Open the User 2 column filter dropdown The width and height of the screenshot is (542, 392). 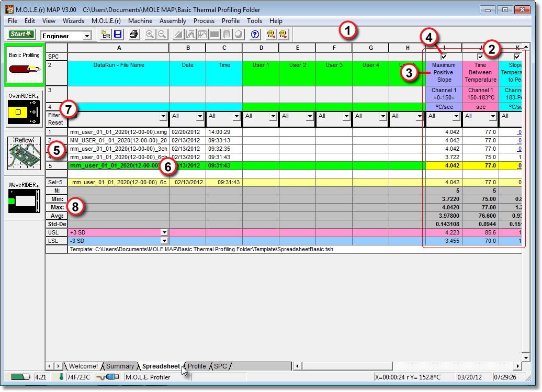(x=310, y=117)
